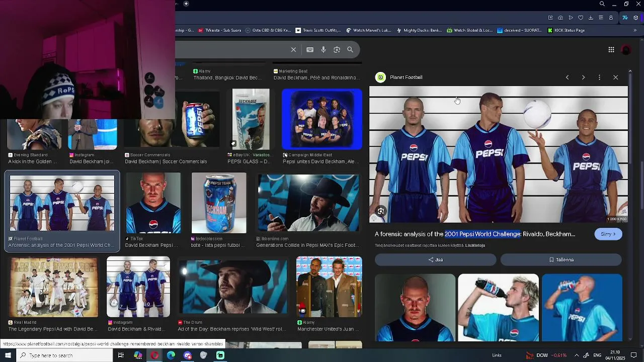Open the three-dot more options in preview panel
644x362 pixels.
[x=599, y=77]
